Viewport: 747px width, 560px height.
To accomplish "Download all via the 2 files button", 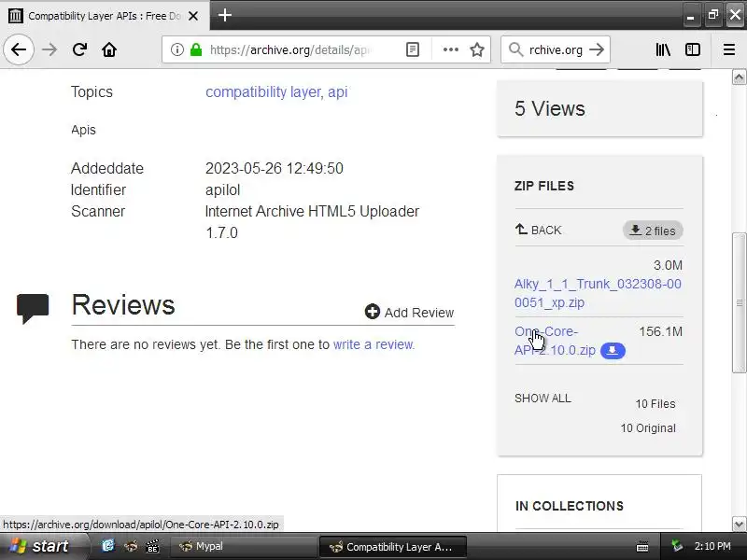I will click(x=653, y=231).
